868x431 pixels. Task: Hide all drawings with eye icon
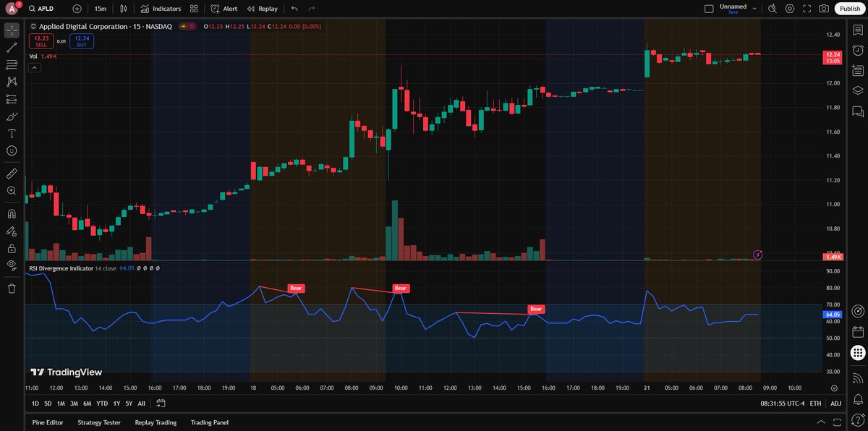pyautogui.click(x=12, y=265)
